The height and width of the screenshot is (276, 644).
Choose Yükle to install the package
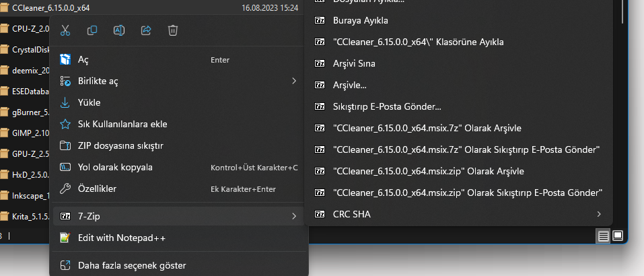pyautogui.click(x=179, y=103)
